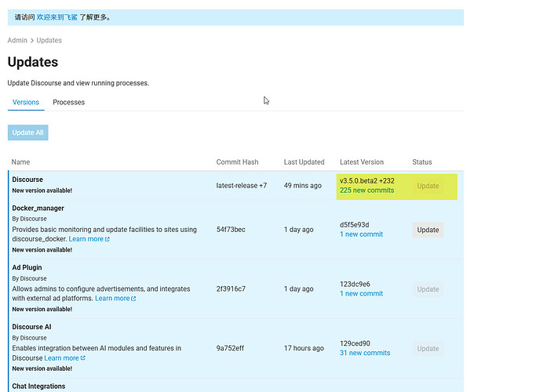Switch to the Versions tab

[x=26, y=102]
